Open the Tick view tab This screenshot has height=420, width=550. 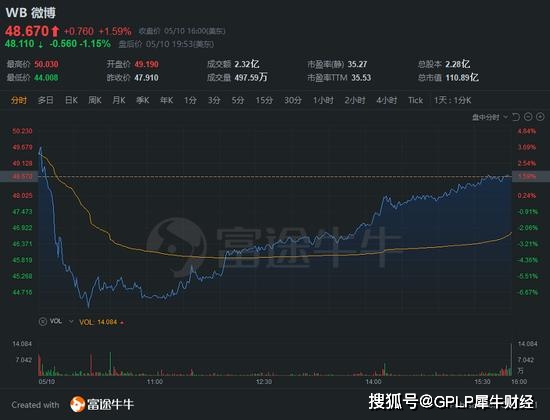pyautogui.click(x=416, y=100)
